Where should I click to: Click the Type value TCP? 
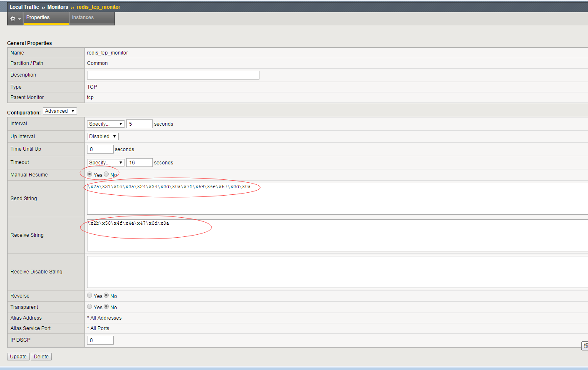point(92,87)
